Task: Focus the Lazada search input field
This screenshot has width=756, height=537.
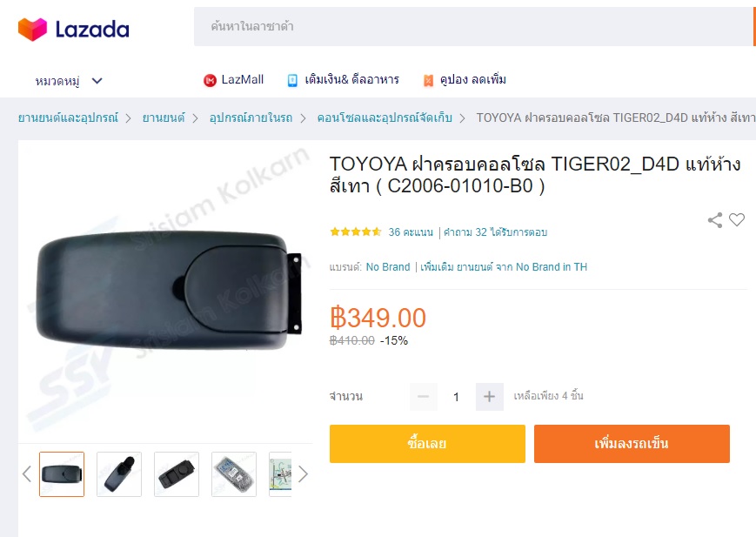Action: point(473,26)
